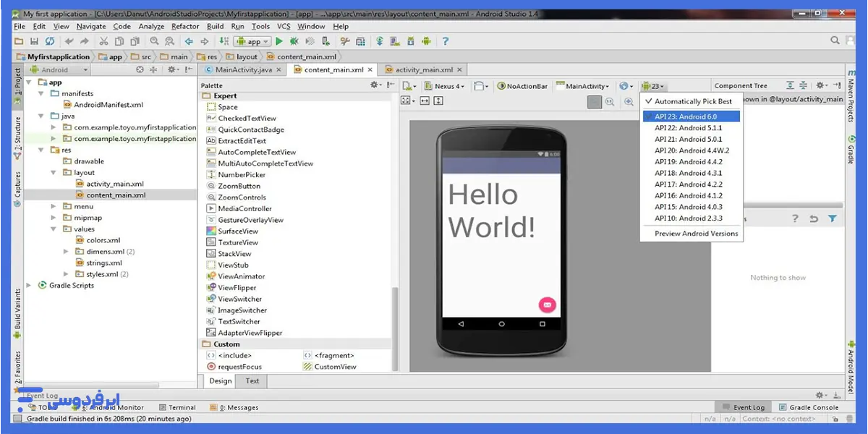Click the Android robot icon beside Help
The image size is (868, 434).
427,42
